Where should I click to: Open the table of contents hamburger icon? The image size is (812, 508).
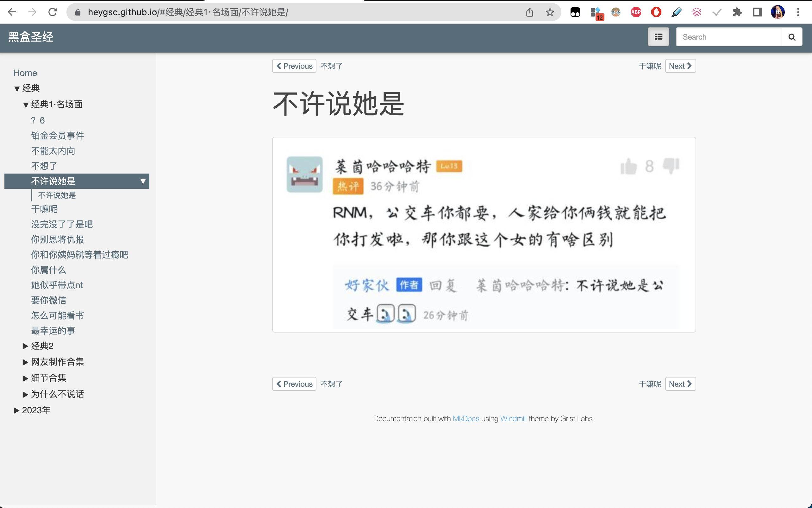pos(658,37)
